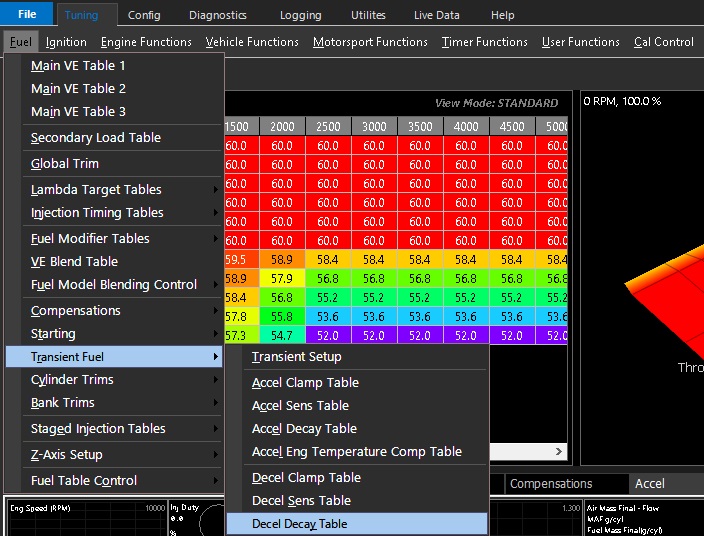This screenshot has width=704, height=536.
Task: Open Global Trim entry
Action: click(x=114, y=163)
